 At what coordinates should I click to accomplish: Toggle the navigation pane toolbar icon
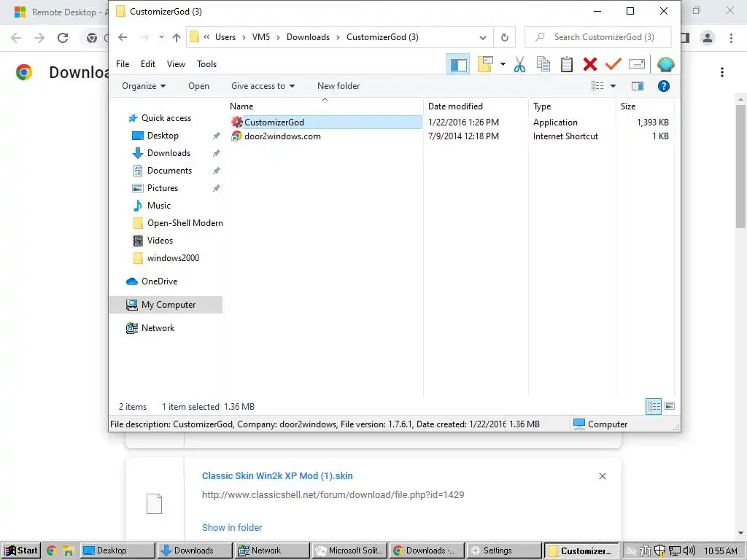click(458, 64)
